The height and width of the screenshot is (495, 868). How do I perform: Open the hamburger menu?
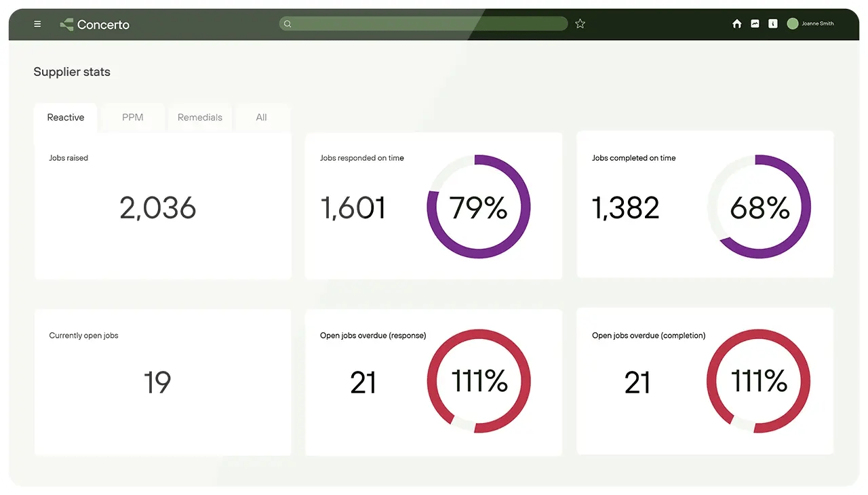37,24
